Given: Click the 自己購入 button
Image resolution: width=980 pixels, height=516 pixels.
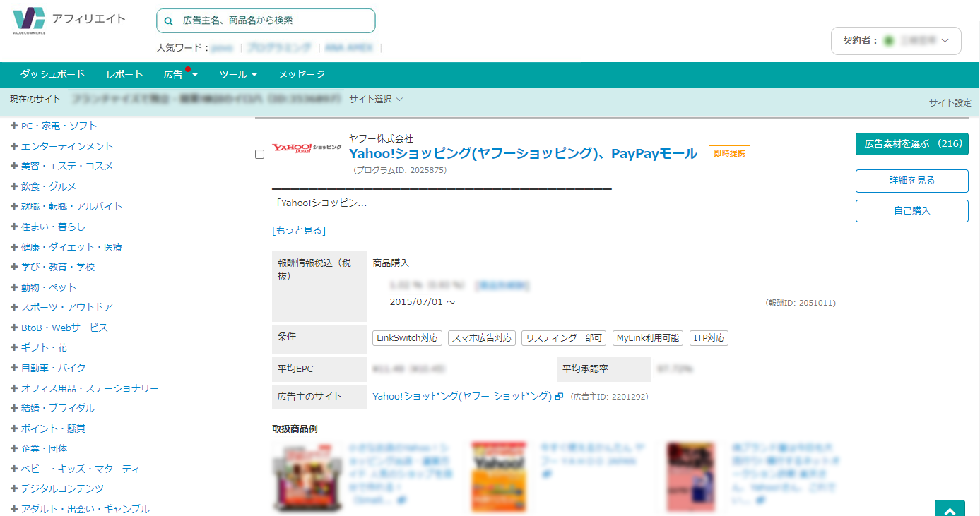Looking at the screenshot, I should [912, 211].
